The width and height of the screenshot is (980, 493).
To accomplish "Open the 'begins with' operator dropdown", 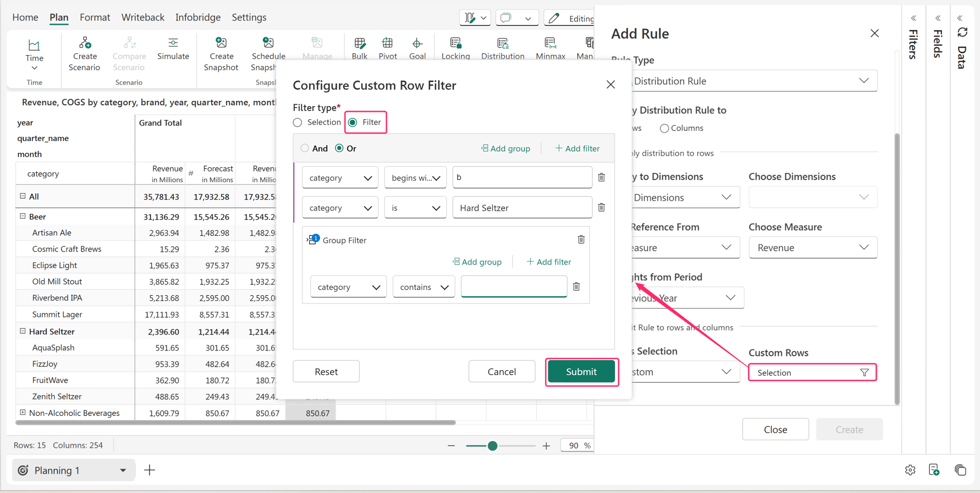I will (x=415, y=178).
